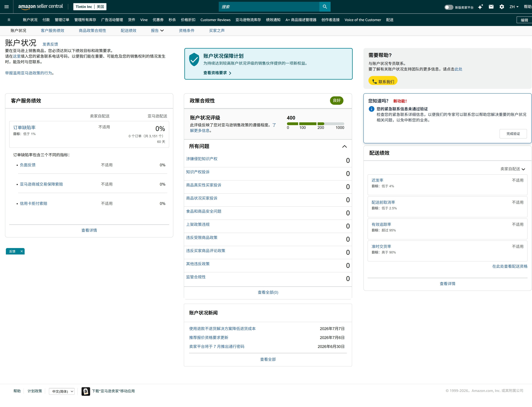Viewport: 532px width, 407px height.
Task: Open Voice of the Customer menu item
Action: pyautogui.click(x=363, y=20)
